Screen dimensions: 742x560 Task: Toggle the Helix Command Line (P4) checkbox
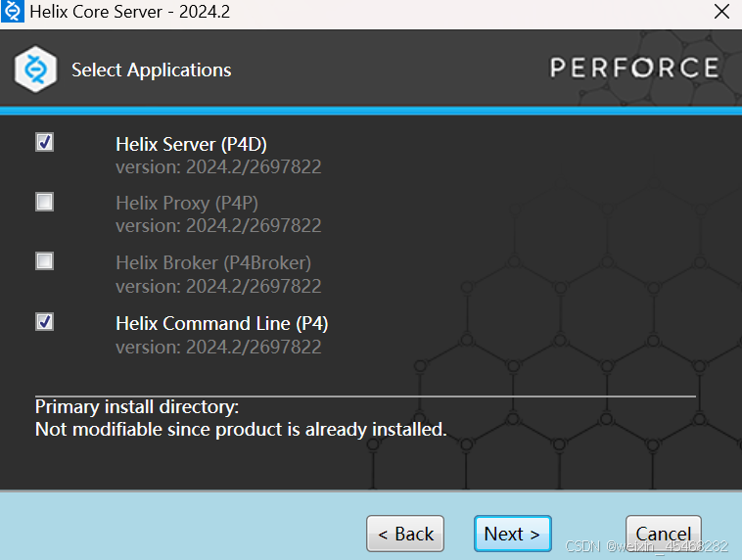44,322
